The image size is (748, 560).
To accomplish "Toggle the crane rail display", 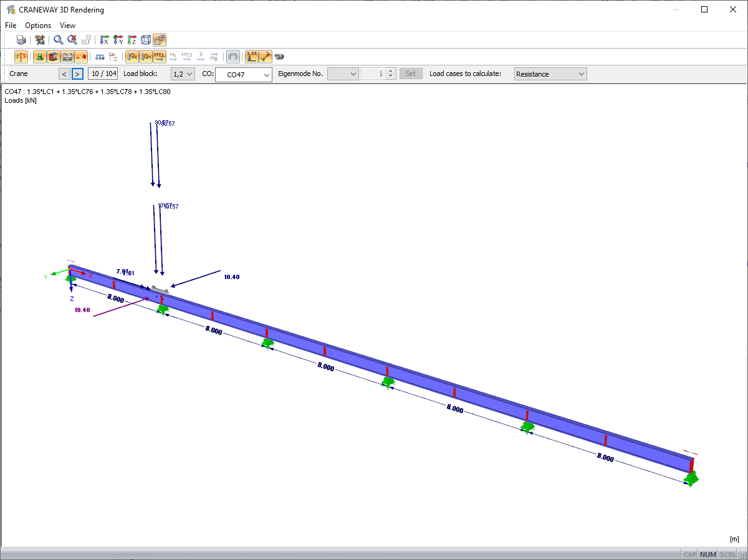I will [67, 57].
